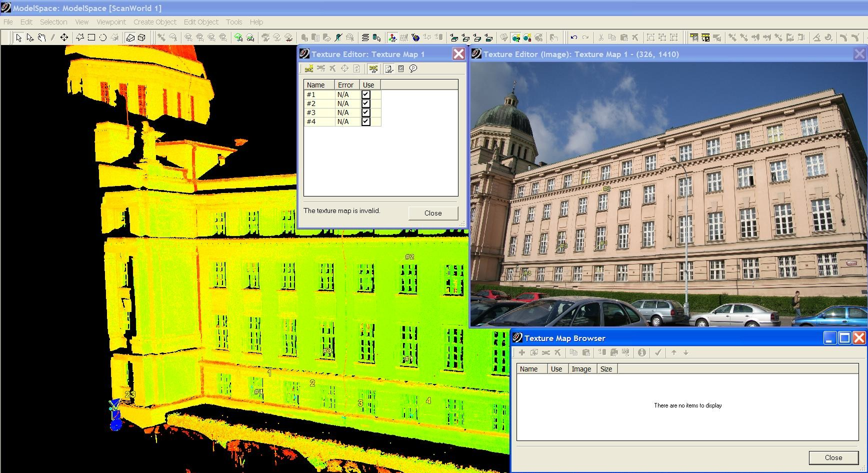Uncheck Use checkbox for constraint #3

(x=366, y=112)
